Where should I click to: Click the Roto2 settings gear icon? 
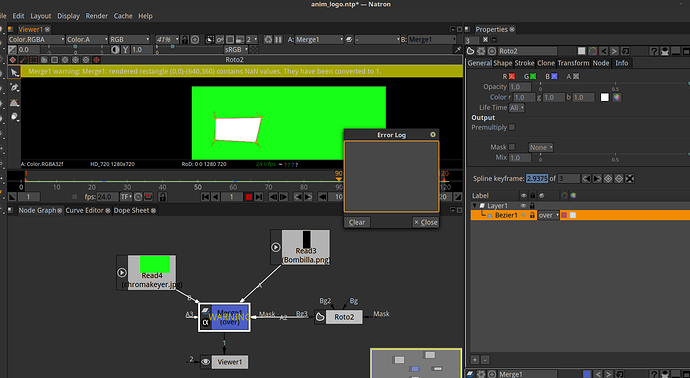(x=481, y=51)
